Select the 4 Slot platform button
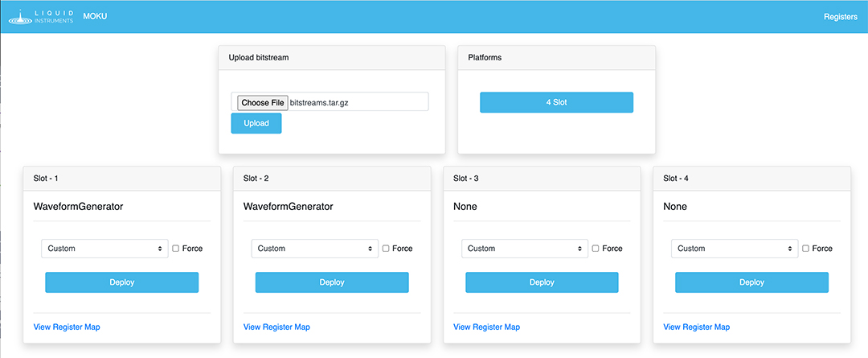Screen dimensions: 868x358 point(556,102)
